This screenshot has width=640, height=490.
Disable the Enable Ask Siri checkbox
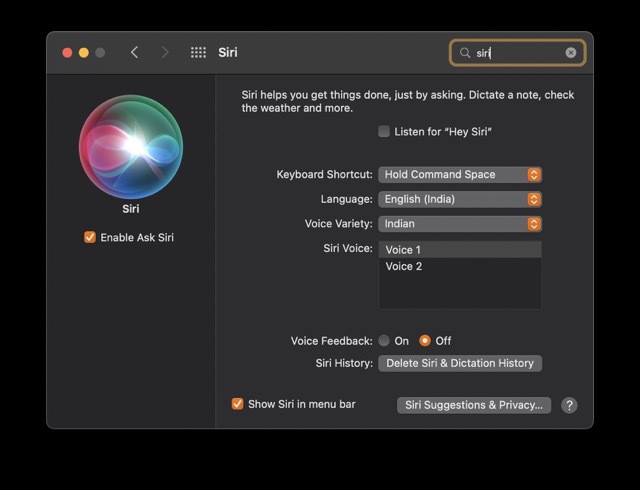pos(90,238)
